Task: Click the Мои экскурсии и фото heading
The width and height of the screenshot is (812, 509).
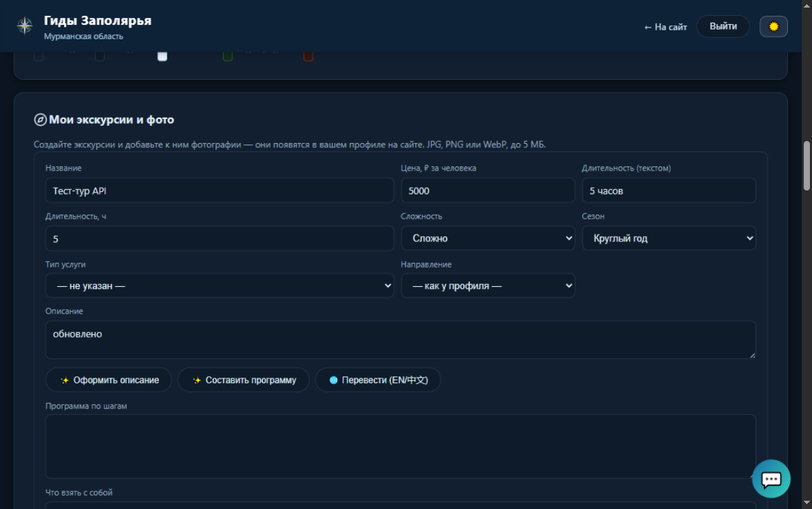Action: (111, 120)
